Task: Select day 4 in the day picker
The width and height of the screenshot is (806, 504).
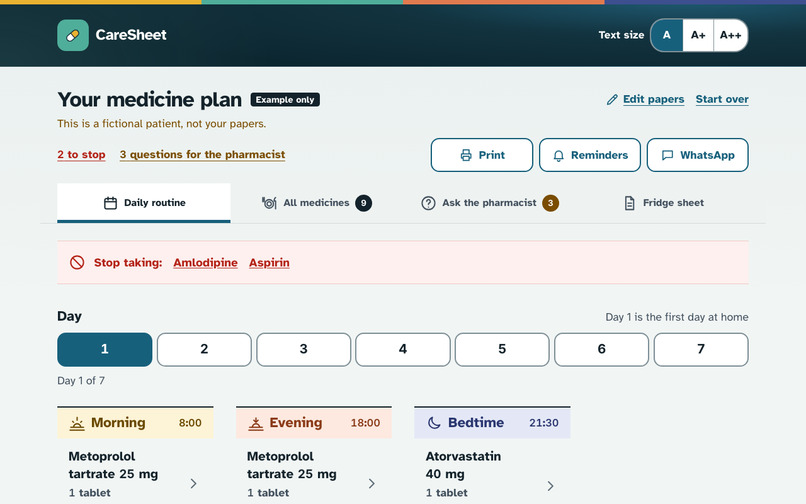Action: [x=402, y=349]
